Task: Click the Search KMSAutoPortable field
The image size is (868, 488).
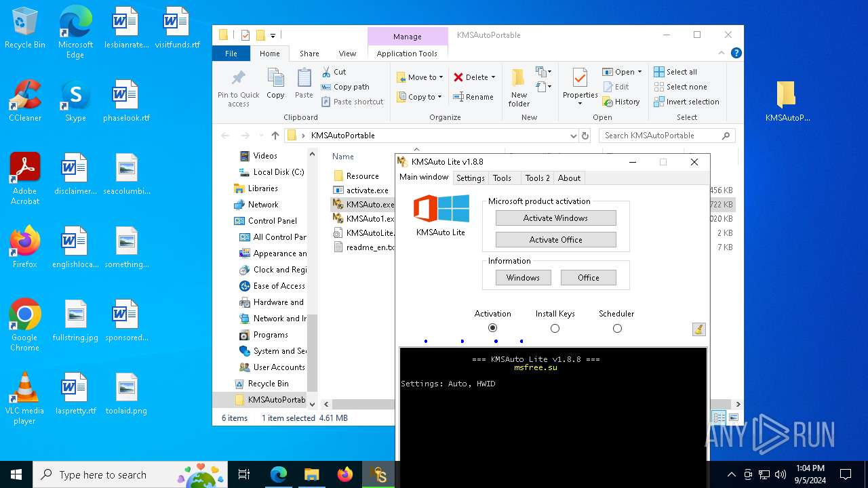Action: [667, 136]
